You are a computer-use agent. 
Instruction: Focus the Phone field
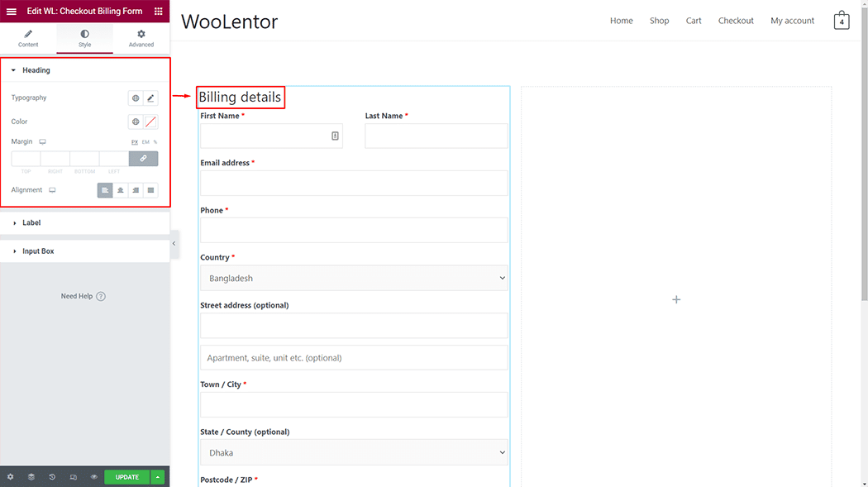click(x=354, y=230)
